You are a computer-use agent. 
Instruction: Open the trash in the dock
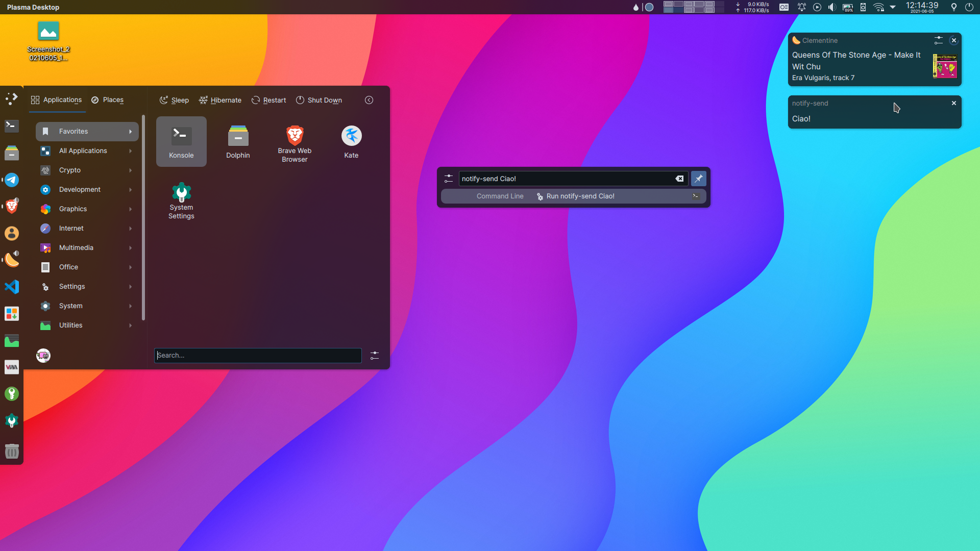click(12, 451)
